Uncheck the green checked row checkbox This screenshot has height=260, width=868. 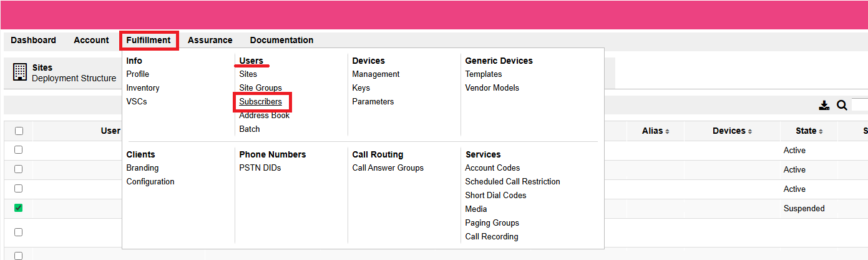point(19,208)
